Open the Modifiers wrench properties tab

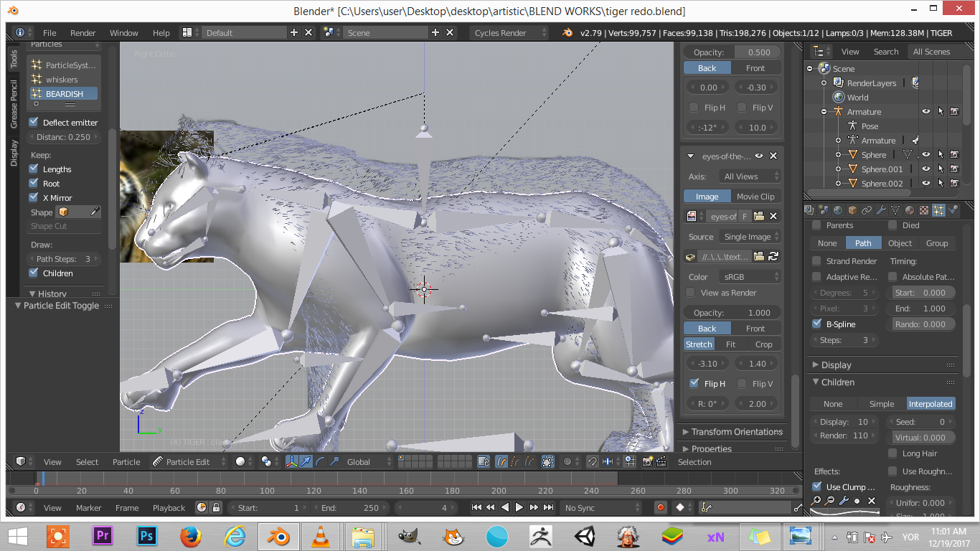coord(881,210)
